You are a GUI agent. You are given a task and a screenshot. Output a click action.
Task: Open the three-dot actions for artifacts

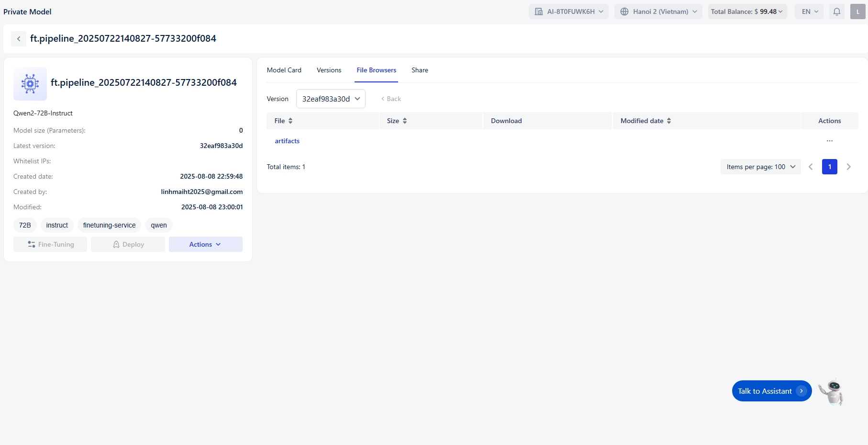coord(829,141)
